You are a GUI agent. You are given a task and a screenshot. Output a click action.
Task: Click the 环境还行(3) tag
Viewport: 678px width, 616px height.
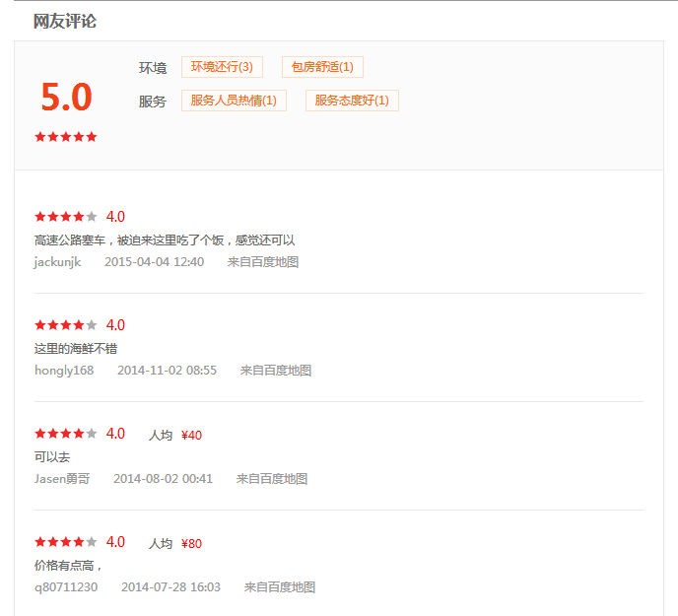pyautogui.click(x=222, y=67)
